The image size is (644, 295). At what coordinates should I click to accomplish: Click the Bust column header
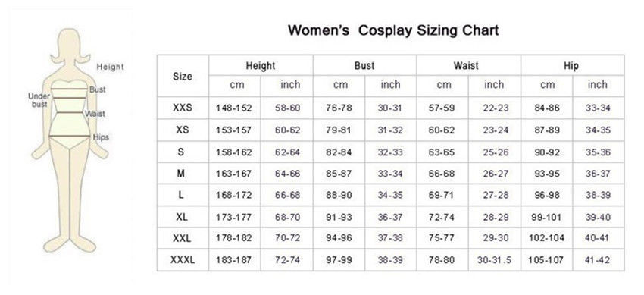pyautogui.click(x=364, y=66)
